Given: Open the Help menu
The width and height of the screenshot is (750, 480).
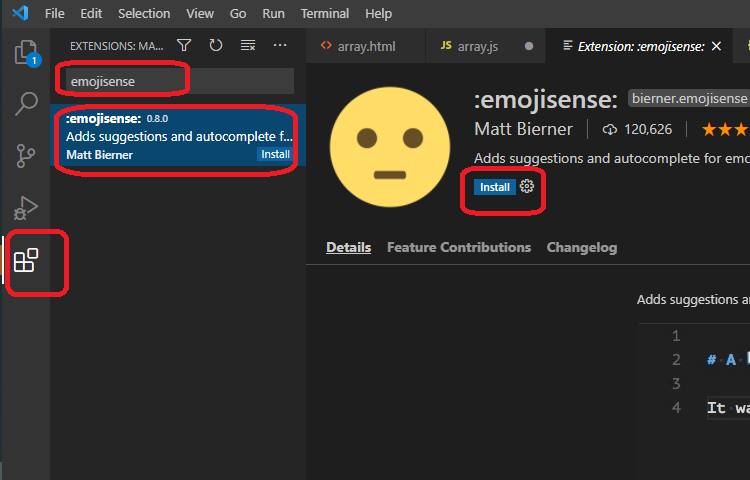Looking at the screenshot, I should [x=378, y=13].
